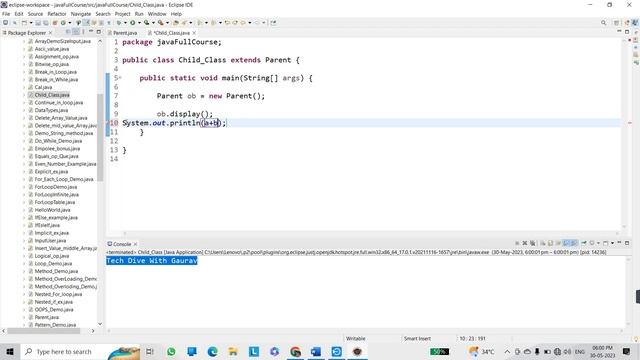Click the 'Tech Dive With Gaurav' console output
The image size is (640, 360).
(x=152, y=260)
